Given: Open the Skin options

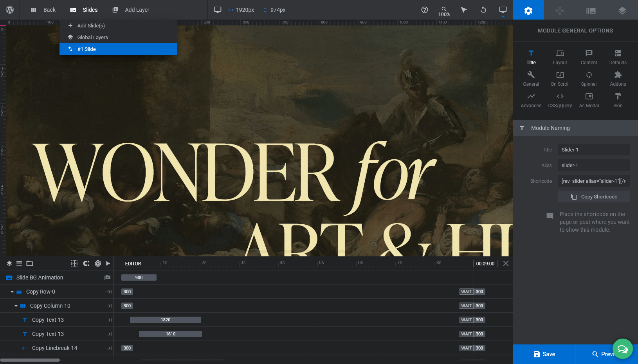Looking at the screenshot, I should coord(618,100).
